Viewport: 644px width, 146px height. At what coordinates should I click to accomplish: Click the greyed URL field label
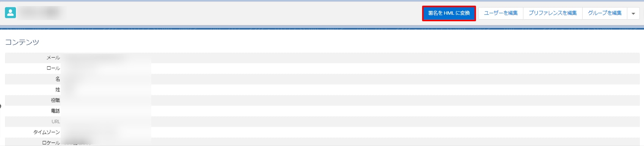56,121
